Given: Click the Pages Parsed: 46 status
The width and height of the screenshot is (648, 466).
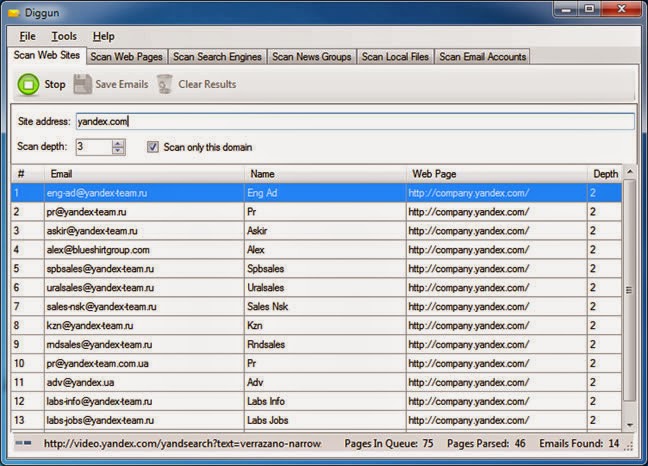Looking at the screenshot, I should [x=486, y=444].
